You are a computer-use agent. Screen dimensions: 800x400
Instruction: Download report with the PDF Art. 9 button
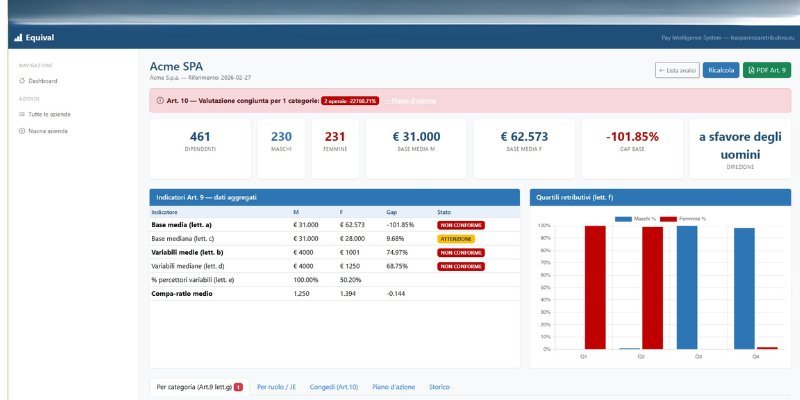point(767,70)
